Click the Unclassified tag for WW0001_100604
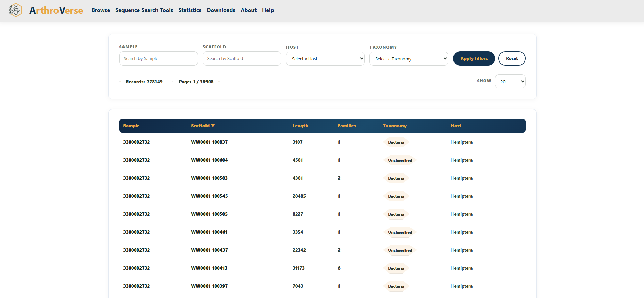Screen dimensions: 644x298 400,160
